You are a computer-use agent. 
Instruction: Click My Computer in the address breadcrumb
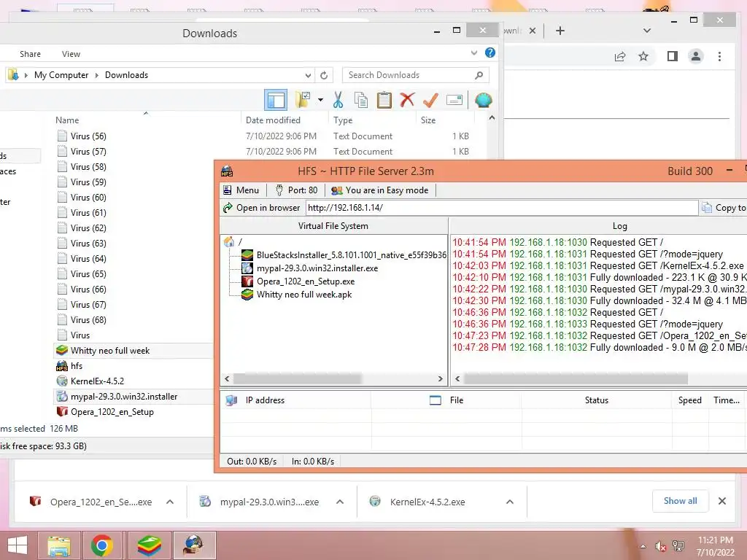point(61,75)
